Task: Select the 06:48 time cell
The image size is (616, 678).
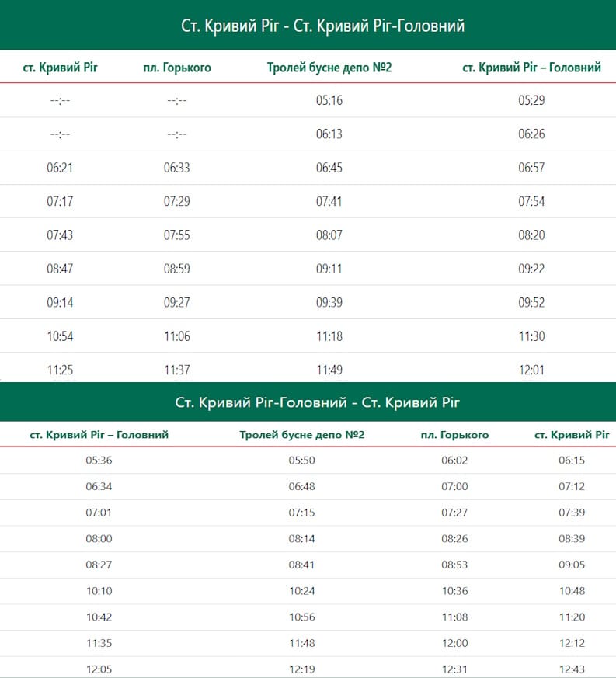Action: pos(301,487)
